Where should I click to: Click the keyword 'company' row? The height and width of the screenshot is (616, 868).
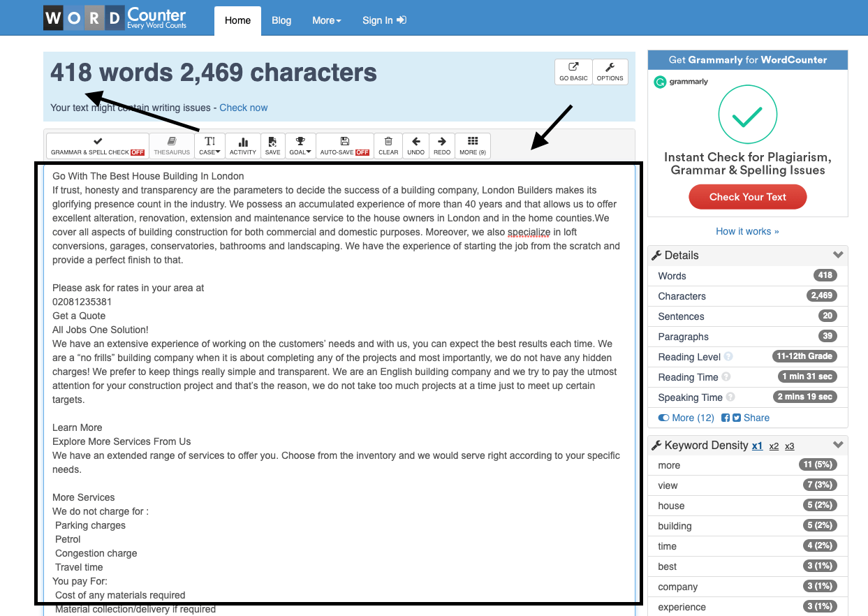(x=748, y=587)
